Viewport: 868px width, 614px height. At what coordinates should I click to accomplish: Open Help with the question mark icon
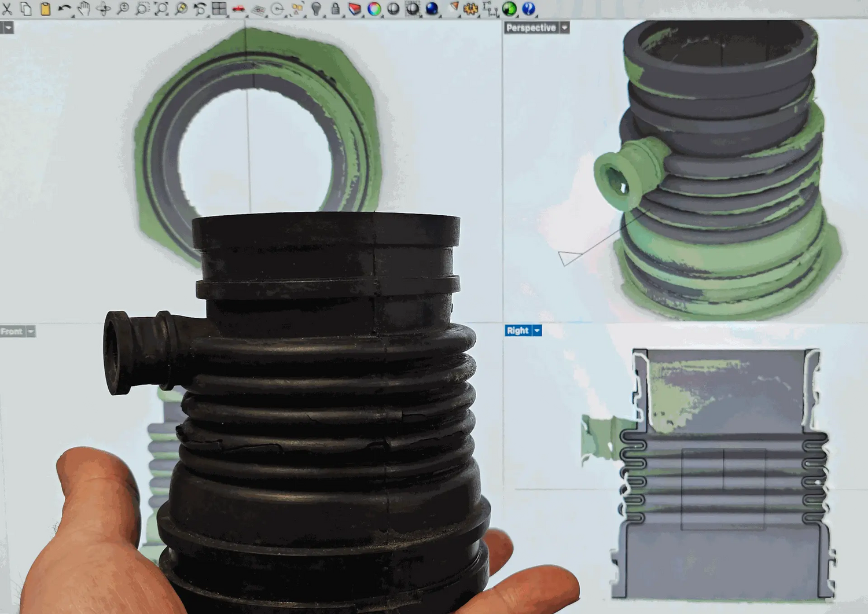pos(528,8)
